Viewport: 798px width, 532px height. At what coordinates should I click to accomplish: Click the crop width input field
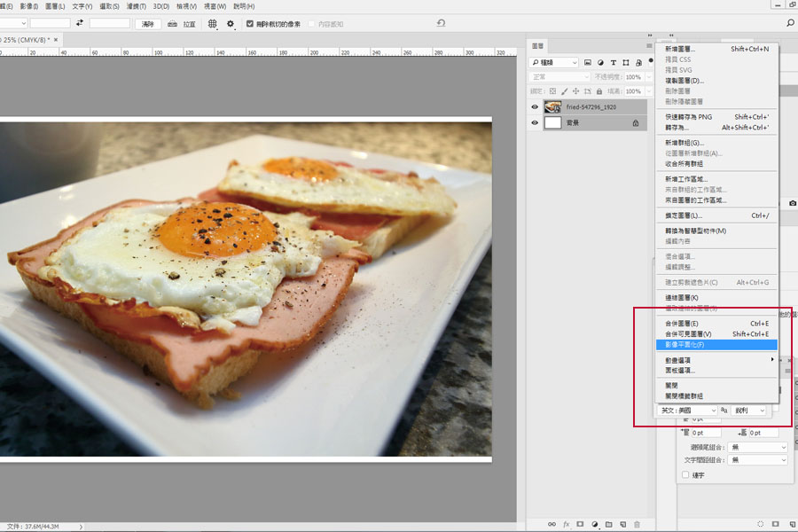point(50,23)
